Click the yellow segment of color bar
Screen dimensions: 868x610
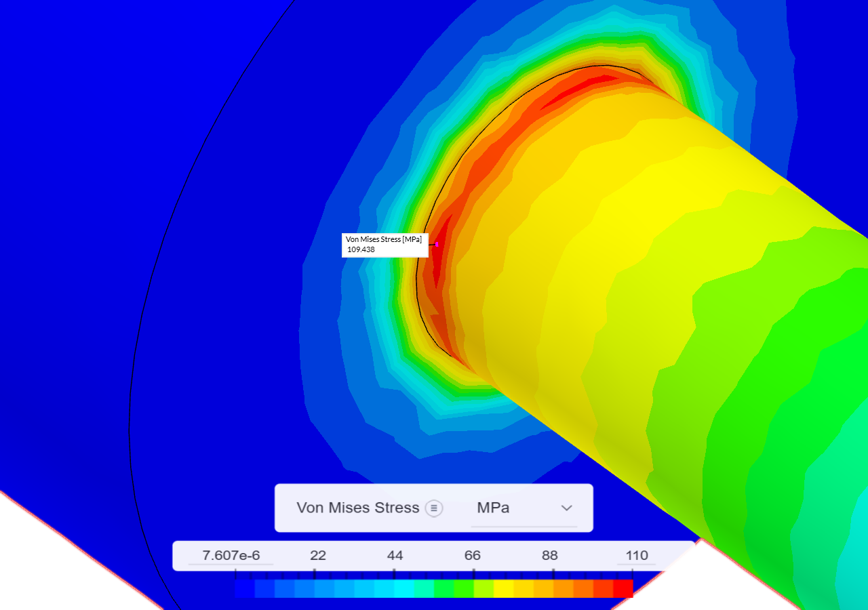tap(503, 588)
